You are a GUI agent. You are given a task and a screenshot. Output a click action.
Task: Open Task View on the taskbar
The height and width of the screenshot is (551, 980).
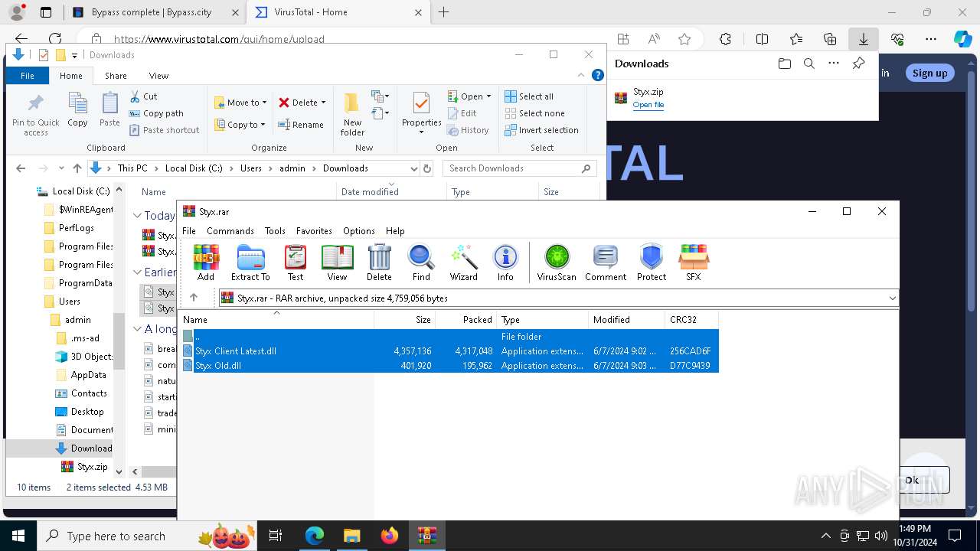tap(276, 536)
